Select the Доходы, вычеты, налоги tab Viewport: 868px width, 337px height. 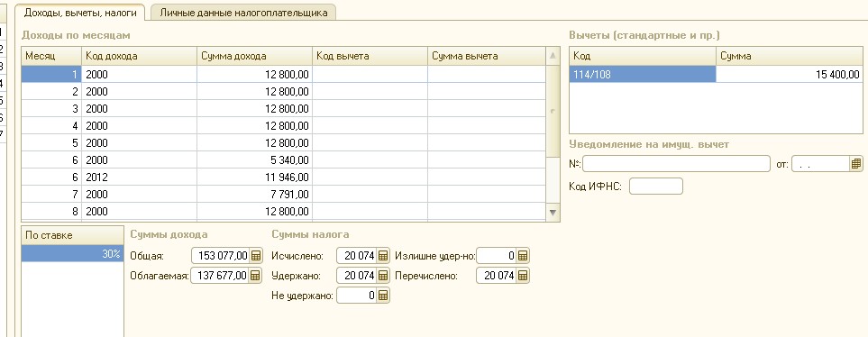point(79,13)
